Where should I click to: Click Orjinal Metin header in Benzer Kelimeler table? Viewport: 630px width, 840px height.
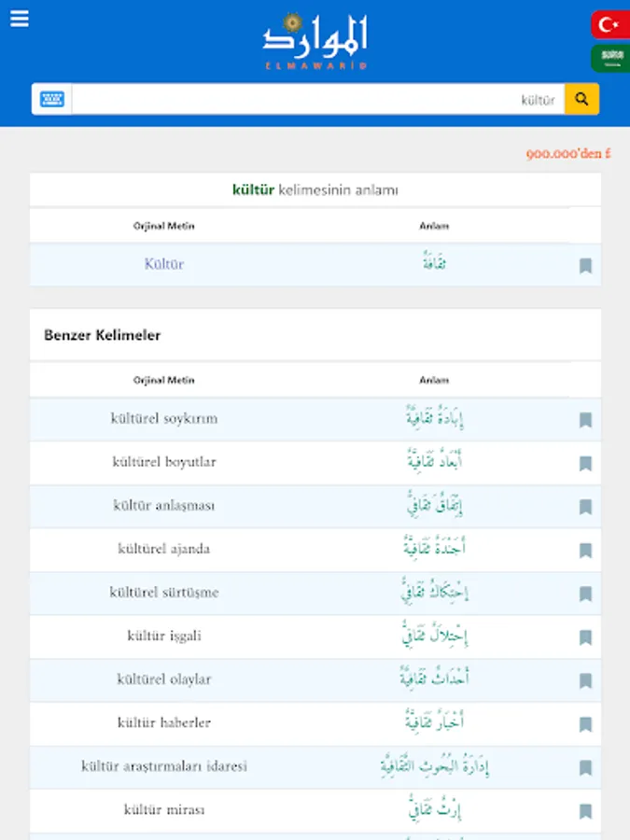click(164, 380)
